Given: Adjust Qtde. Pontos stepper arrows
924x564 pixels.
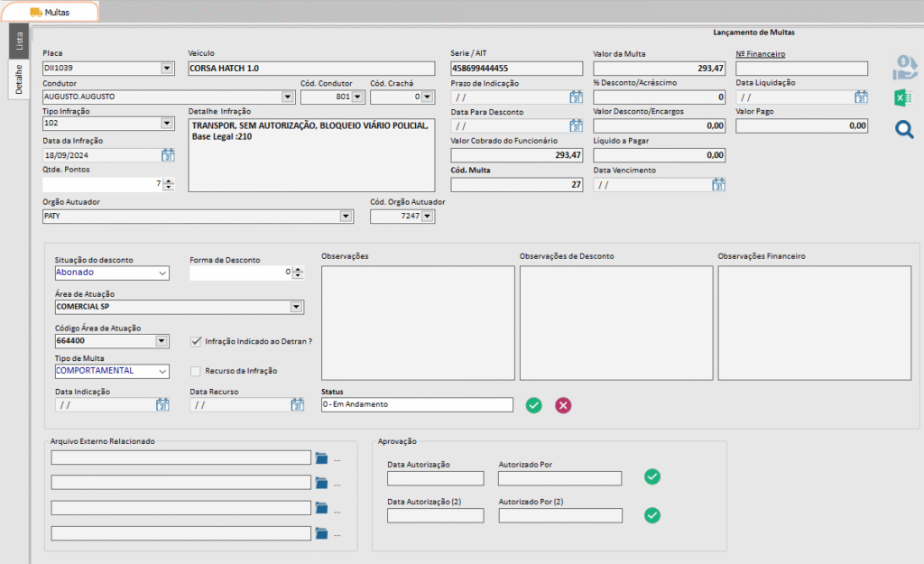Looking at the screenshot, I should (169, 184).
